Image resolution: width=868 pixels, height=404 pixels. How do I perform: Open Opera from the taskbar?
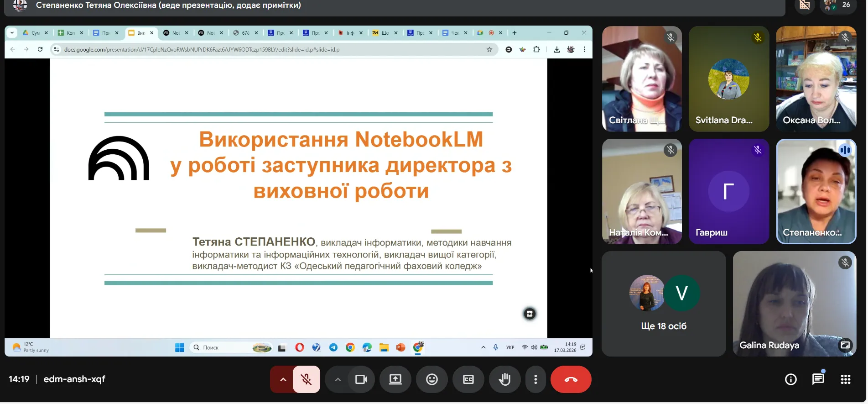click(x=300, y=347)
